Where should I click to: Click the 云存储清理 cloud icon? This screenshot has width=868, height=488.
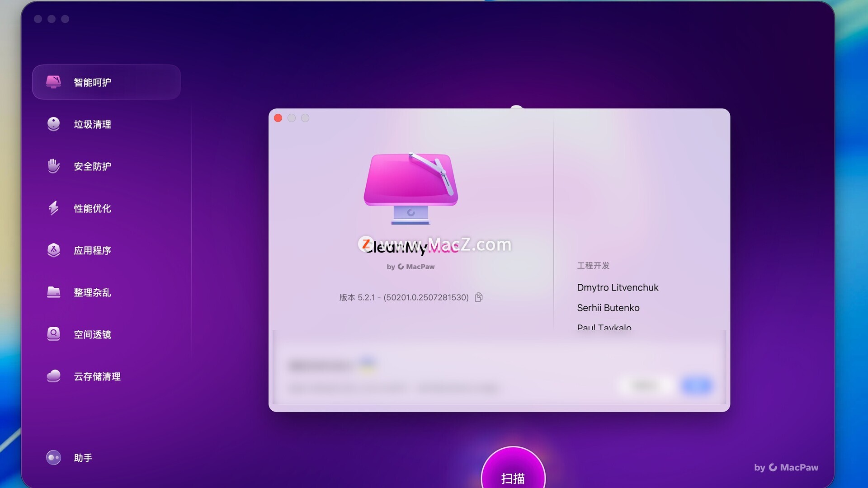[53, 376]
